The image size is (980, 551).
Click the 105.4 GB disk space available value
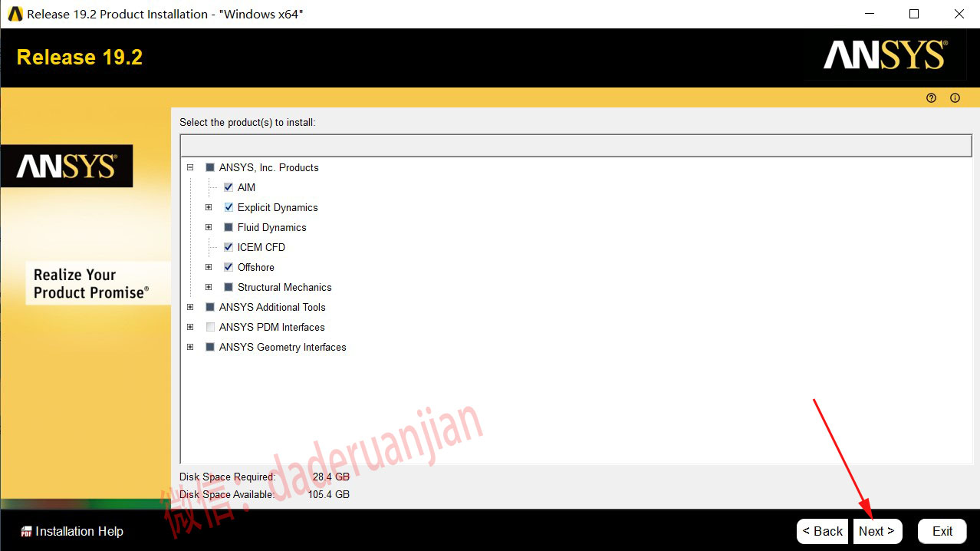[328, 494]
